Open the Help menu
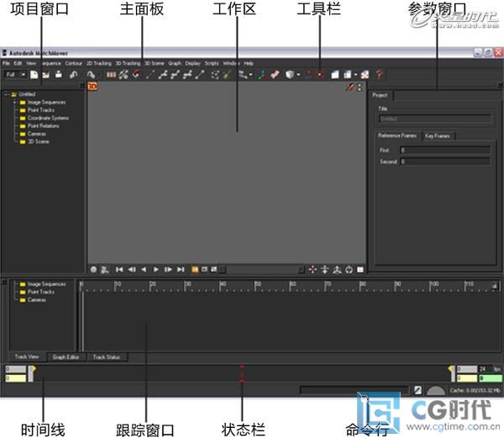The height and width of the screenshot is (438, 504). click(249, 63)
